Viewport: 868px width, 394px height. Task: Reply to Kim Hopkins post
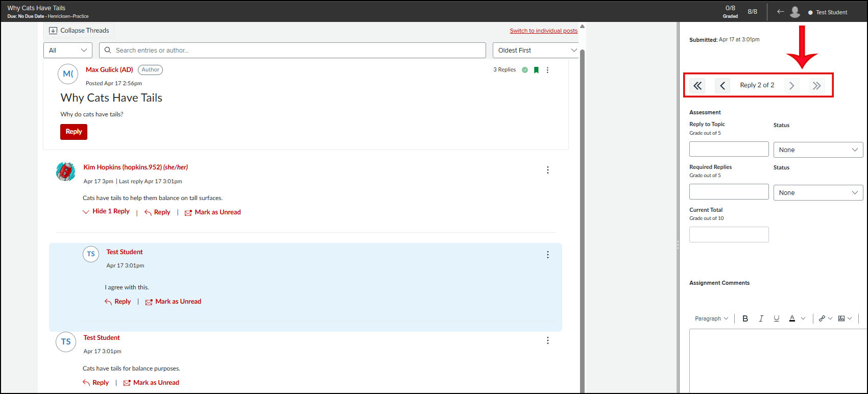(x=157, y=212)
